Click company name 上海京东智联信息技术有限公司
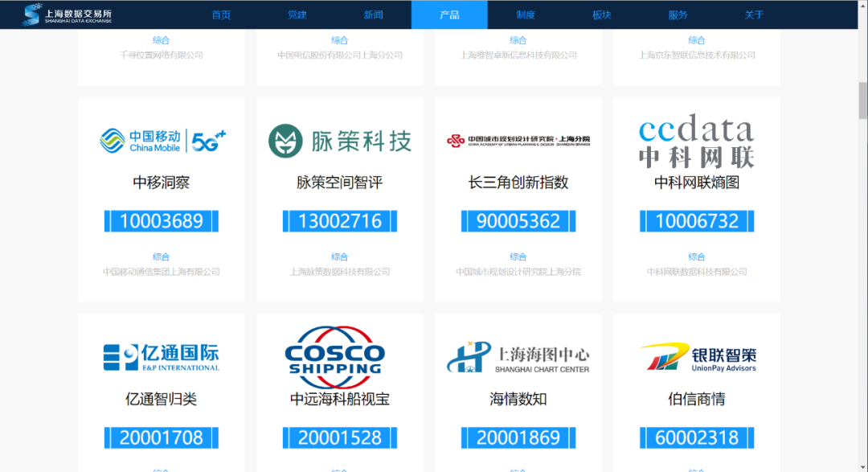Screen dimensions: 868x472 pos(697,55)
